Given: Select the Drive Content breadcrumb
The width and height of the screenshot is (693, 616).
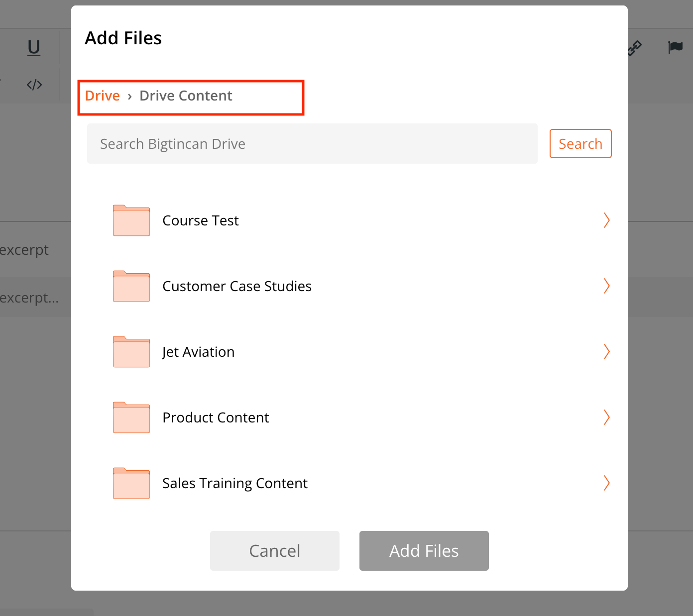Looking at the screenshot, I should [x=186, y=96].
